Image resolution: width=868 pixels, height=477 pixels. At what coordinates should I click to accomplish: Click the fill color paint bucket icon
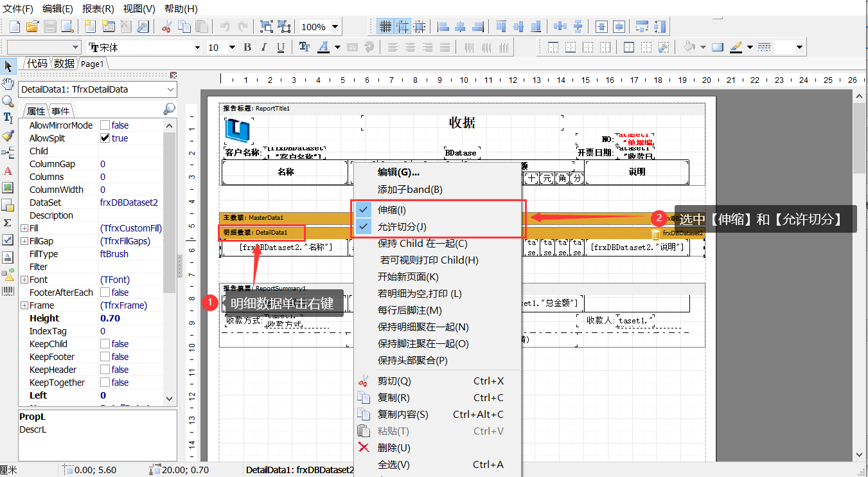[689, 47]
